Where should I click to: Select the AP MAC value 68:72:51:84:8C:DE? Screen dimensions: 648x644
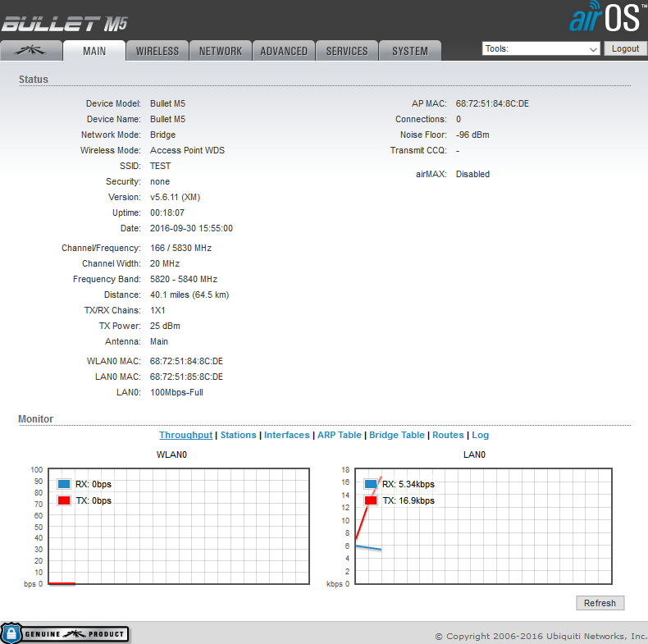492,103
